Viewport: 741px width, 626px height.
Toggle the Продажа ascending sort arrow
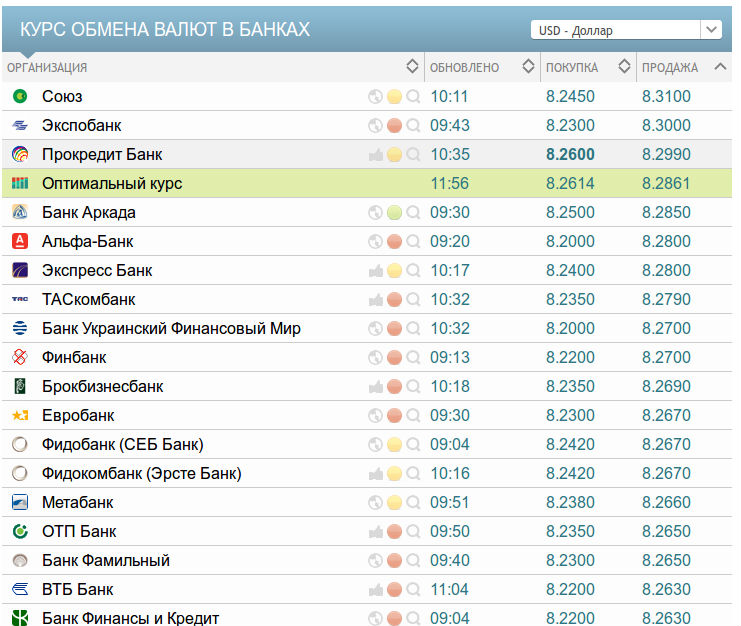point(720,67)
